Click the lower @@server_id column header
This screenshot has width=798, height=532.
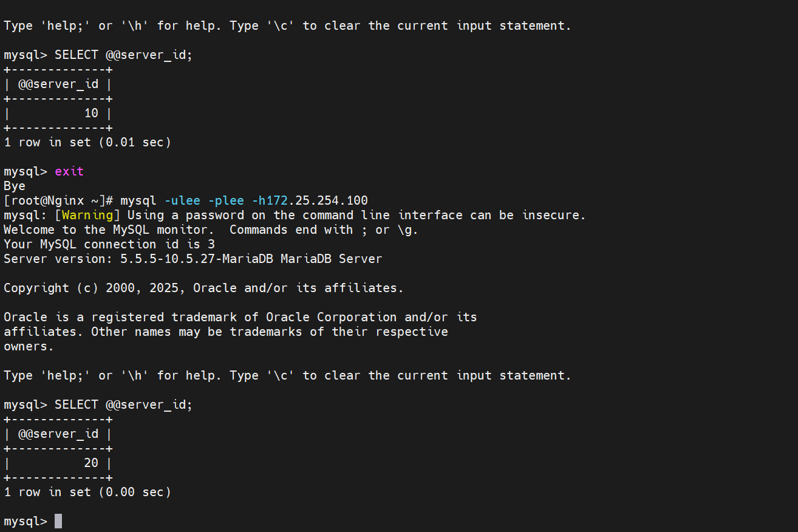tap(58, 434)
